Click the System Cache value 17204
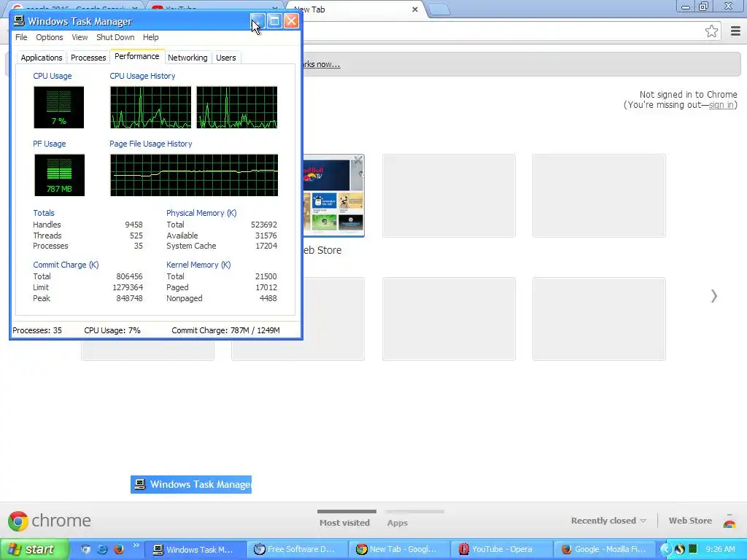Screen dimensions: 747x560 pos(266,246)
